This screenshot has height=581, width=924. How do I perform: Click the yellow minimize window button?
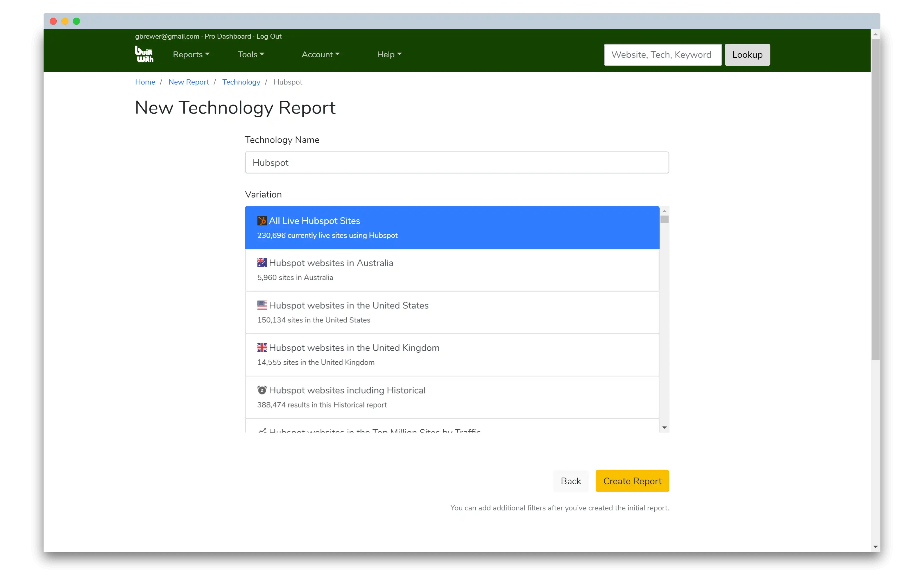[x=65, y=21]
